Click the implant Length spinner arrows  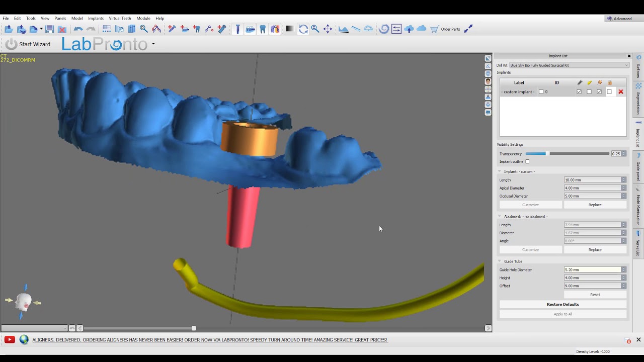(624, 180)
